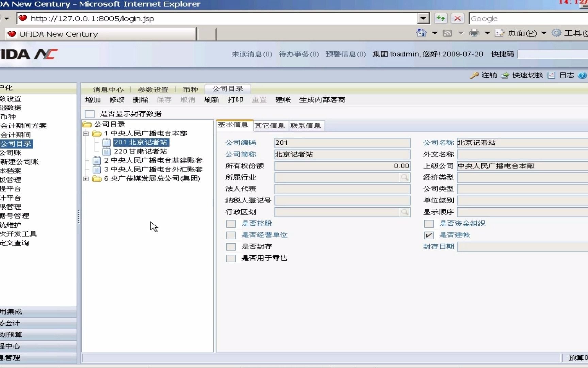Click document icon of 中央人民广播电台基建账套
Screen dimensions: 588x368
(97, 160)
